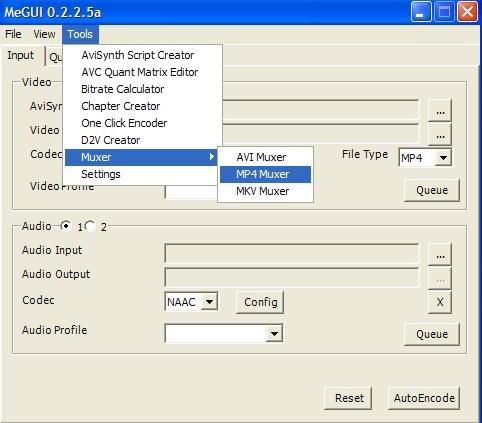
Task: Browse for Audio Input file
Action: coord(440,255)
